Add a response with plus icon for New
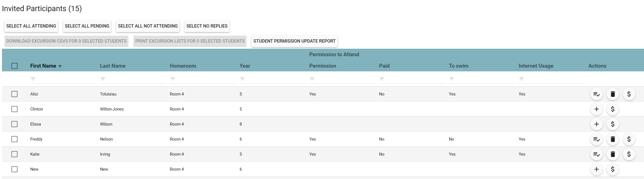 596,169
